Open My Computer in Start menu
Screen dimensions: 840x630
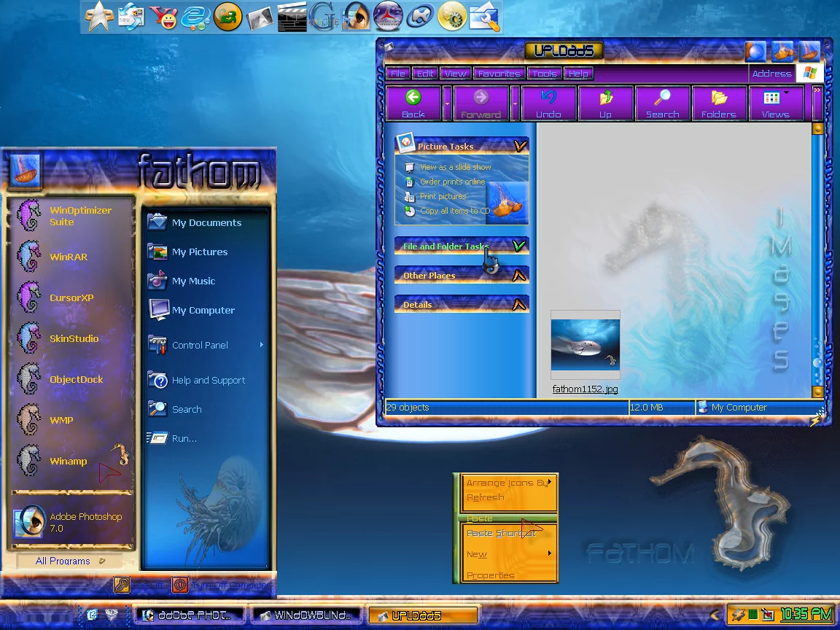click(203, 311)
